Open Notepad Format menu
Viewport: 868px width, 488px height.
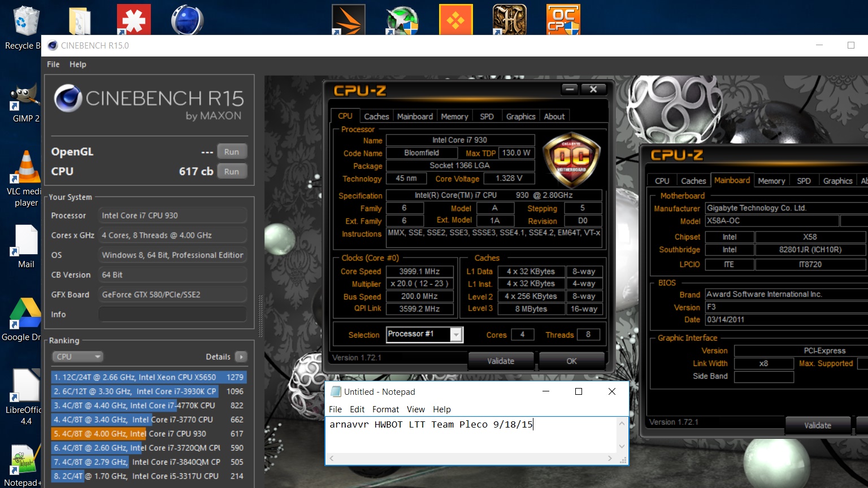[x=385, y=409]
